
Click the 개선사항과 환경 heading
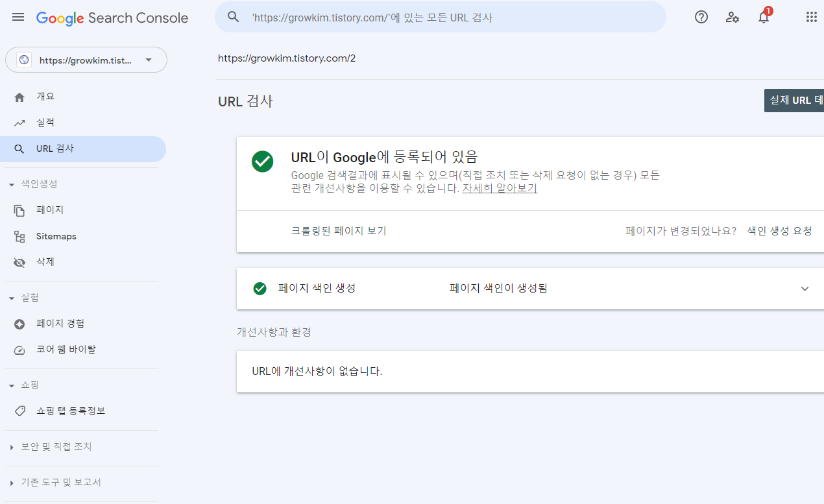coord(274,332)
